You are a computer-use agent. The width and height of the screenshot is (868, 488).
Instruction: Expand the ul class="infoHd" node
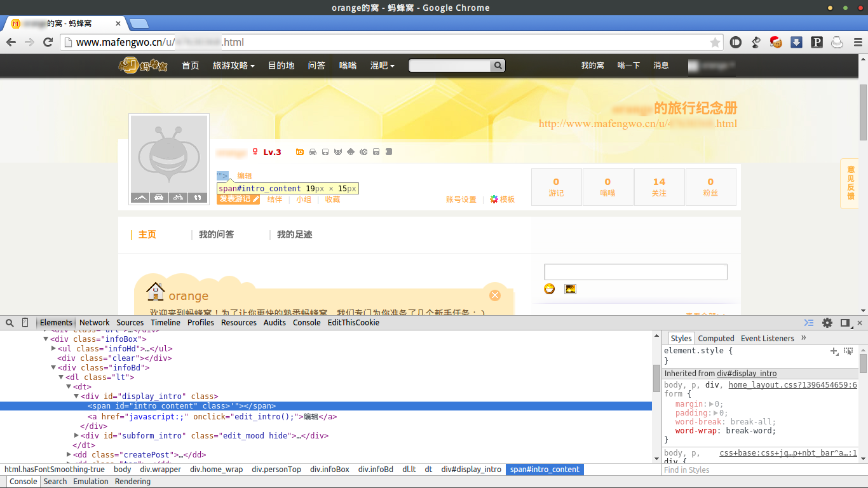click(53, 349)
